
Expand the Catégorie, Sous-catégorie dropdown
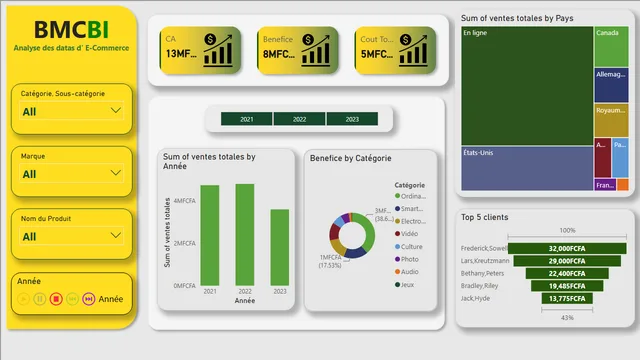tap(71, 111)
